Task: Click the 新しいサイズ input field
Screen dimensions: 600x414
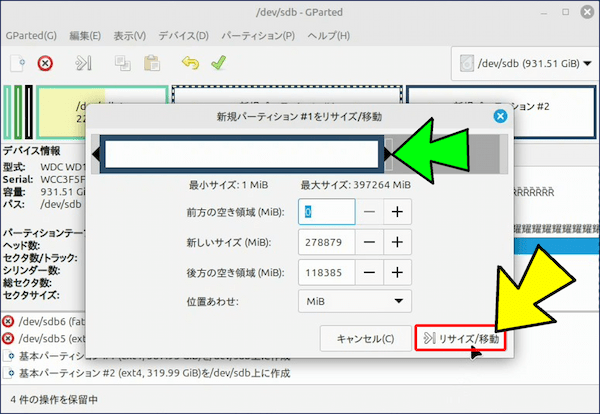Action: (326, 242)
